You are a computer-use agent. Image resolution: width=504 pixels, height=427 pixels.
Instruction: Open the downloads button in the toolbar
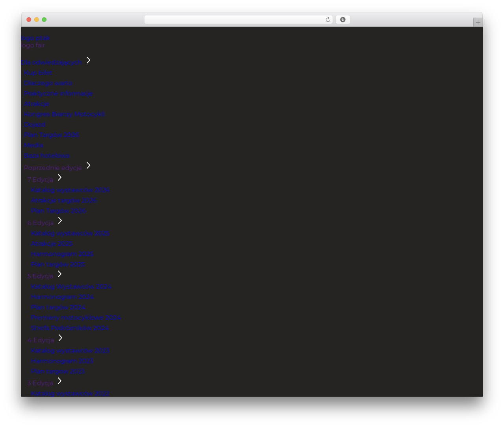(343, 20)
